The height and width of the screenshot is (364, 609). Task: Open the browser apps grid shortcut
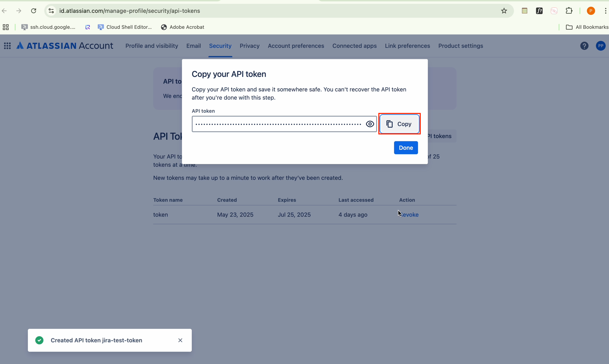(x=6, y=27)
